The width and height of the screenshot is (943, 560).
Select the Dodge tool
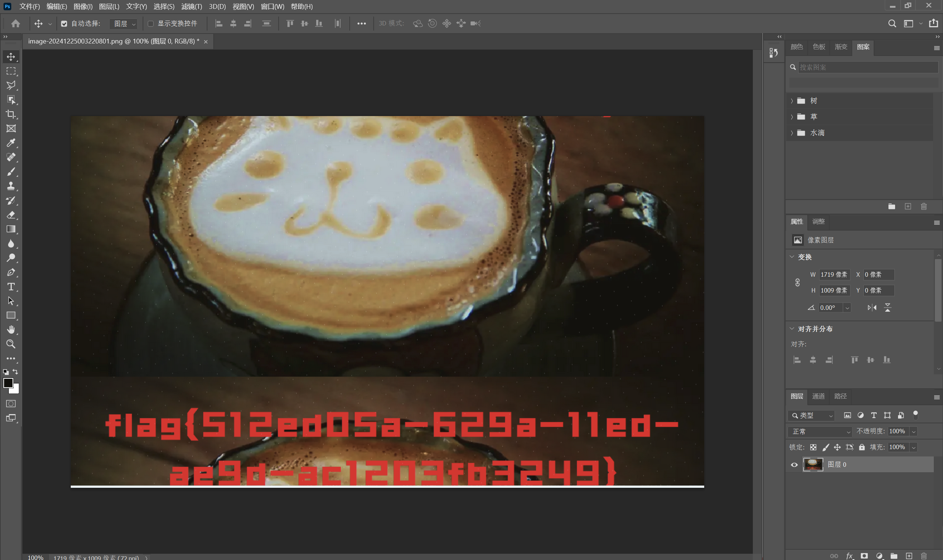click(x=11, y=258)
